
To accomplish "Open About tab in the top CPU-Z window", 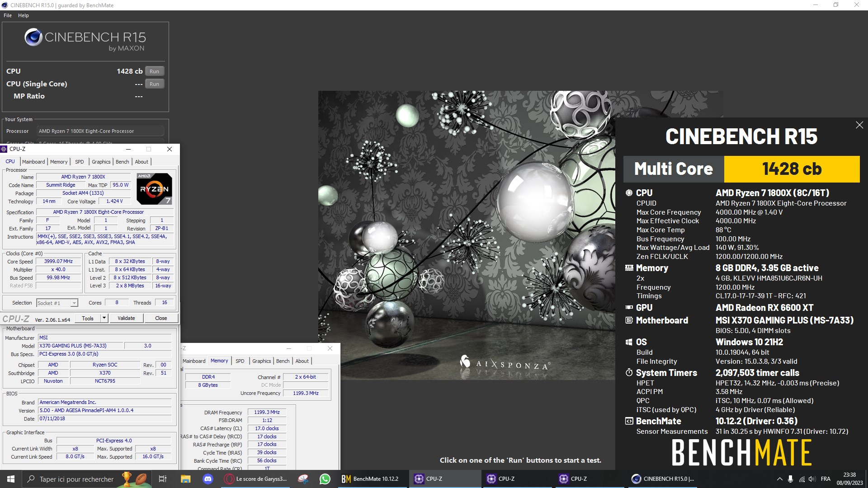I will tap(142, 162).
